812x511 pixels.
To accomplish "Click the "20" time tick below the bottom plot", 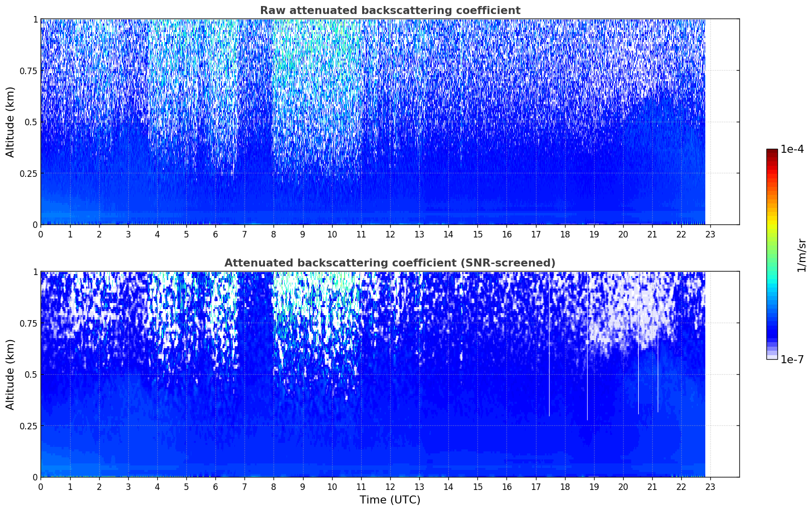I will 623,486.
